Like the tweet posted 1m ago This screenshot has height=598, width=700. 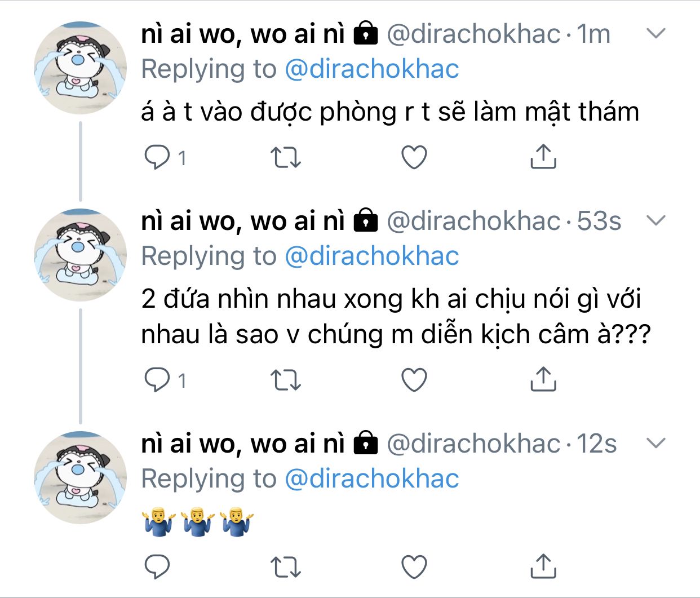click(x=414, y=157)
